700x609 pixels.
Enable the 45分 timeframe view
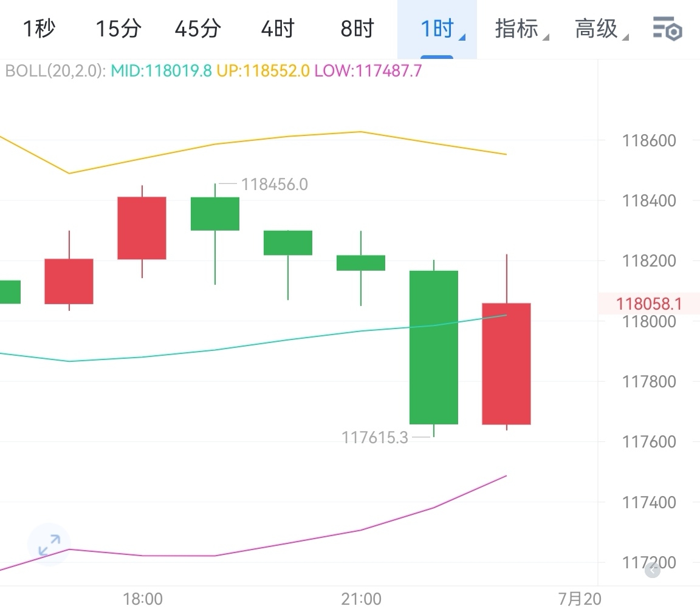pos(197,27)
